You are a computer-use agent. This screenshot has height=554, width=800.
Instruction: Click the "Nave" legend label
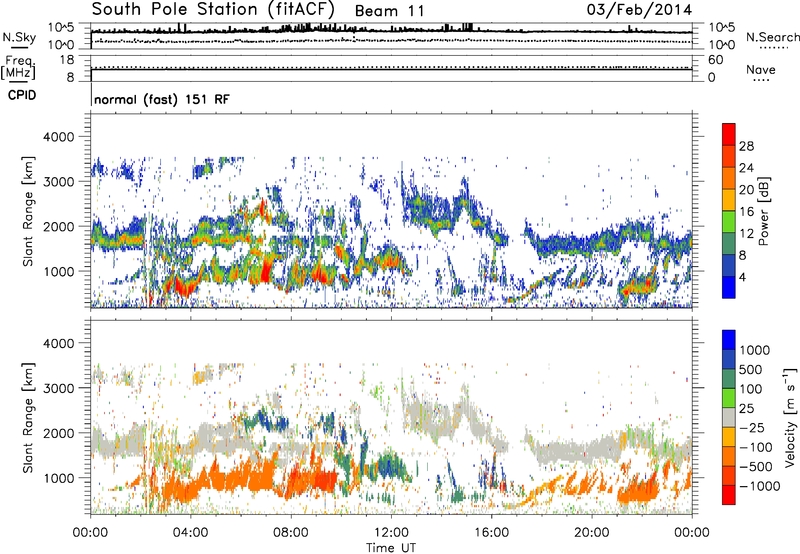pos(761,69)
